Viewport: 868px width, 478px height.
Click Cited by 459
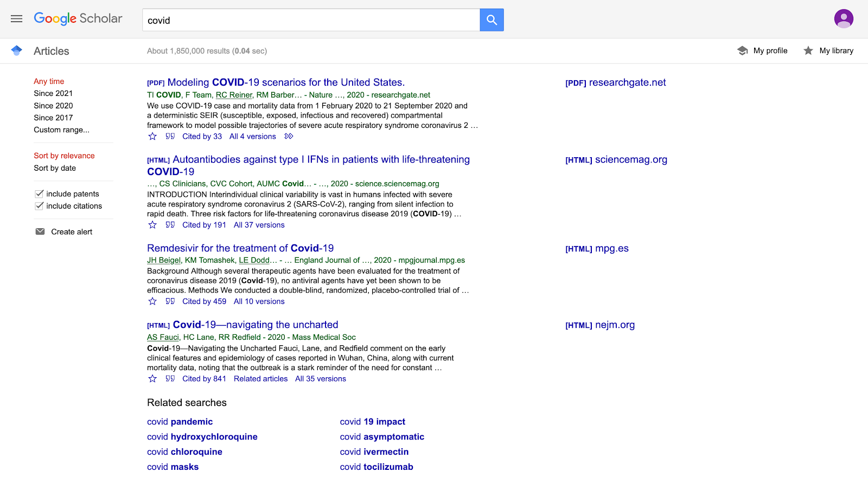pos(204,301)
